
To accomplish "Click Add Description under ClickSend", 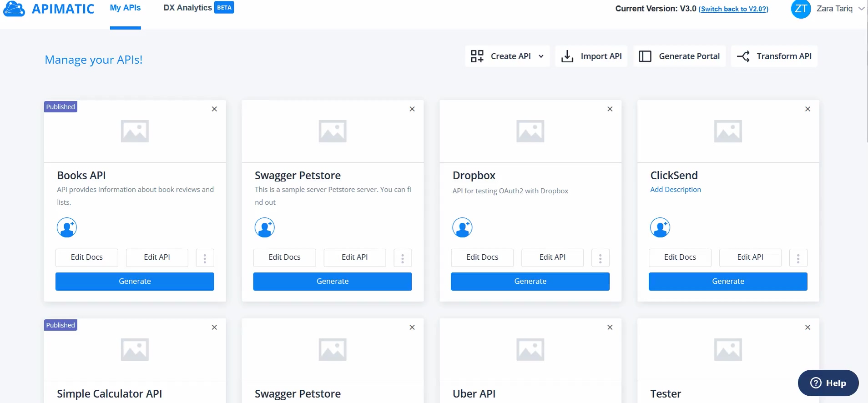I will [676, 190].
